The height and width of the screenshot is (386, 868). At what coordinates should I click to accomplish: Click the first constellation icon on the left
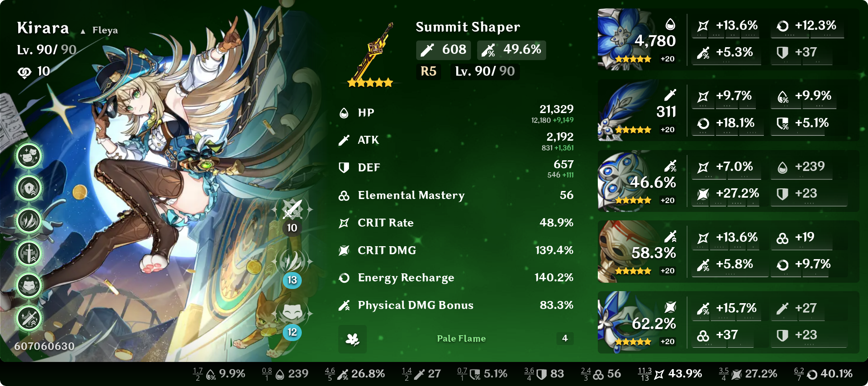[29, 156]
